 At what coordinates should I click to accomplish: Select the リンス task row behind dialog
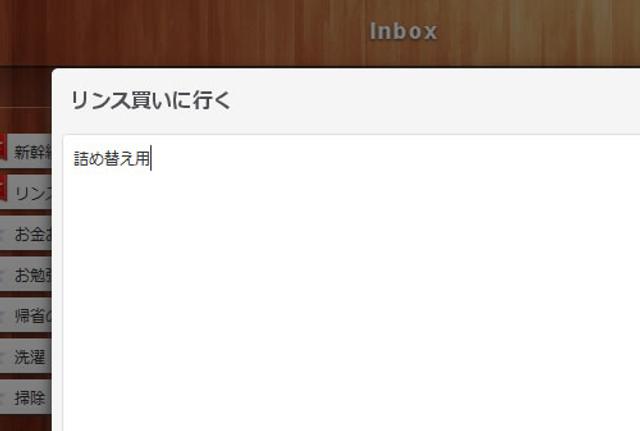tap(30, 192)
